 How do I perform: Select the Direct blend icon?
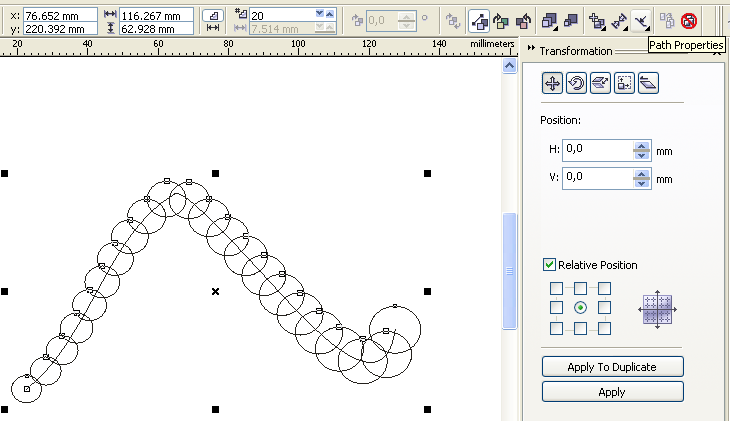tap(478, 18)
